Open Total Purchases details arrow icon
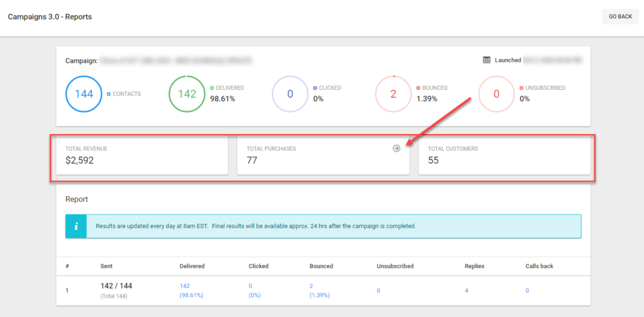The image size is (644, 317). [x=396, y=148]
